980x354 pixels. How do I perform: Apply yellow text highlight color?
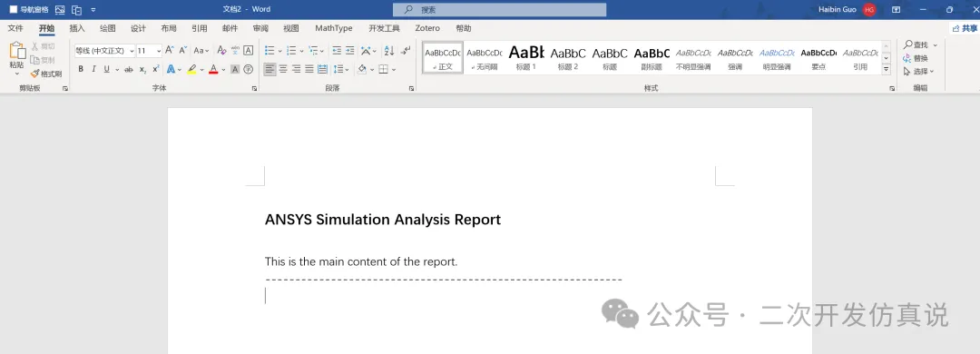[191, 69]
